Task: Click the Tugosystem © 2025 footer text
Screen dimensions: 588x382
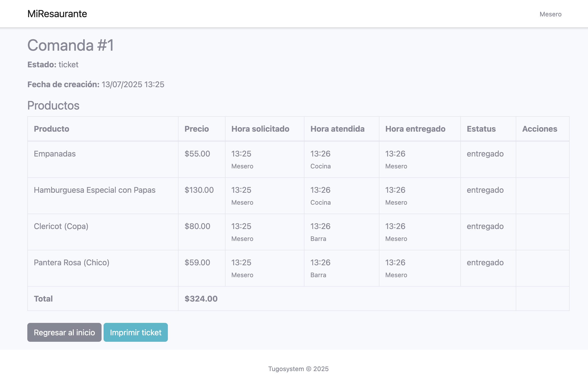Action: [298, 369]
